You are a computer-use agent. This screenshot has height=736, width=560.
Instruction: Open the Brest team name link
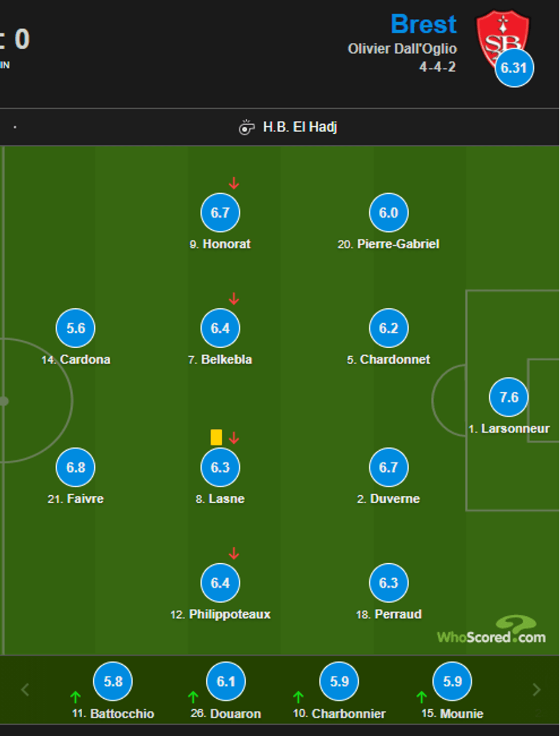click(x=423, y=25)
